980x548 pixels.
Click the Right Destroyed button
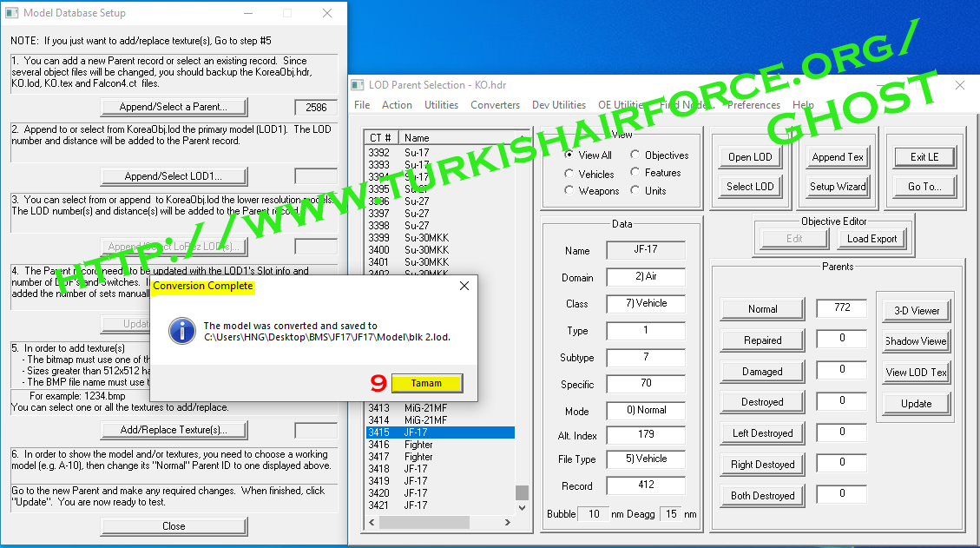(762, 465)
